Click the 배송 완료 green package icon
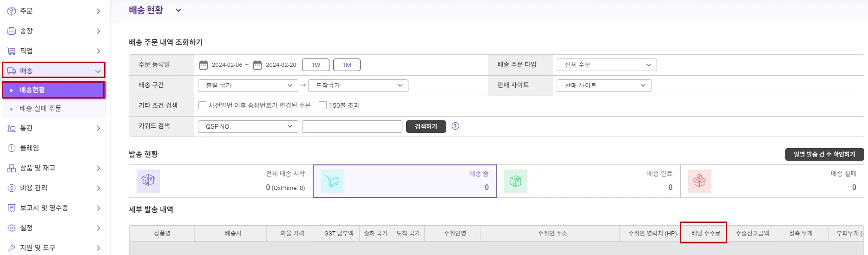The image size is (868, 255). [x=516, y=181]
